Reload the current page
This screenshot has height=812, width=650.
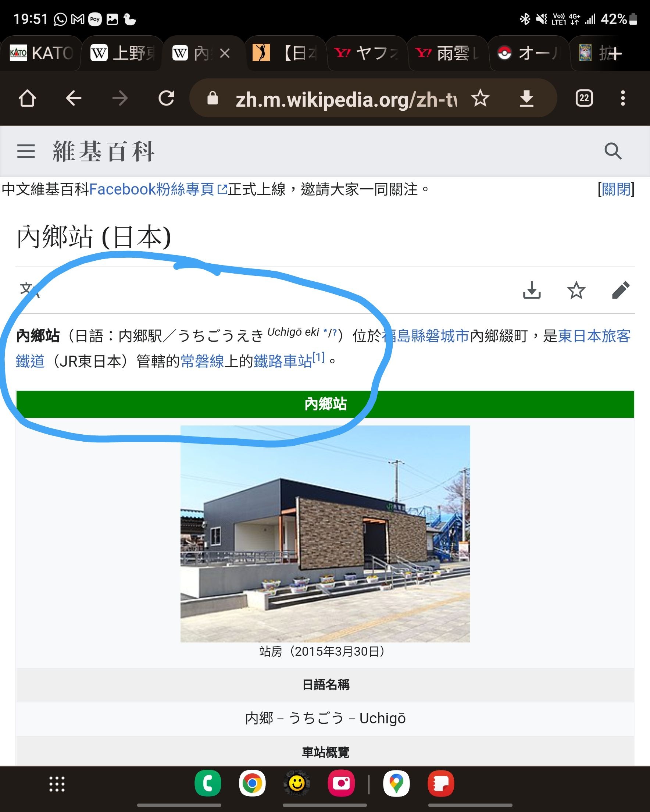pyautogui.click(x=166, y=99)
